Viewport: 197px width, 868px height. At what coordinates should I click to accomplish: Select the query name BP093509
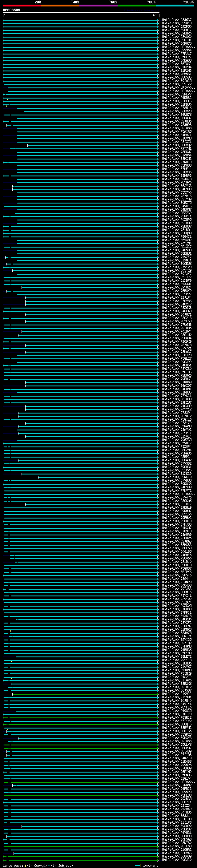point(11,10)
